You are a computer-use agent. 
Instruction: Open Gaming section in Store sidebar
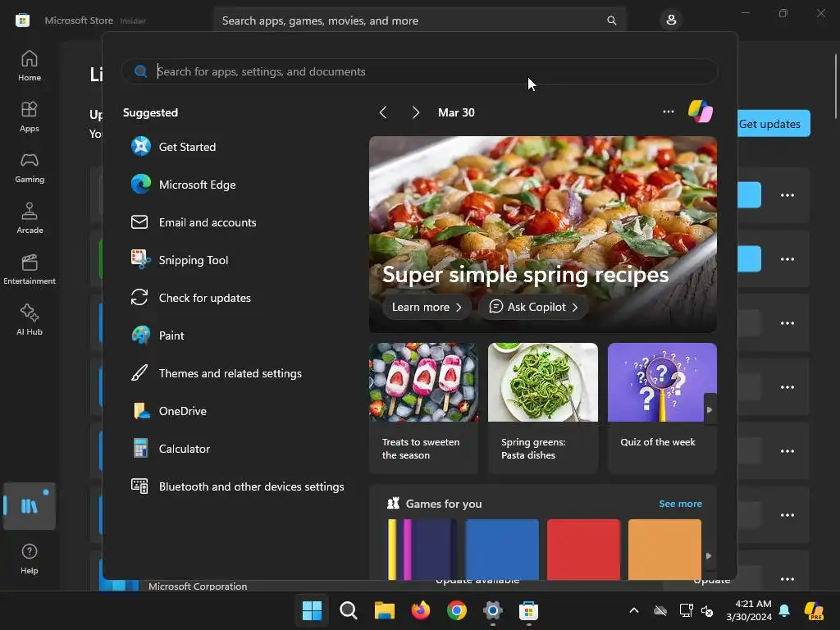tap(30, 167)
